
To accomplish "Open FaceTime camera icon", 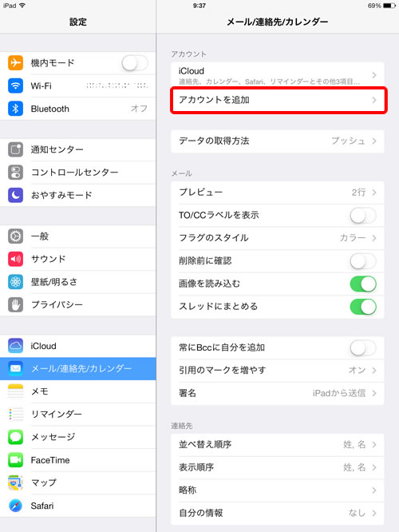I will point(15,460).
